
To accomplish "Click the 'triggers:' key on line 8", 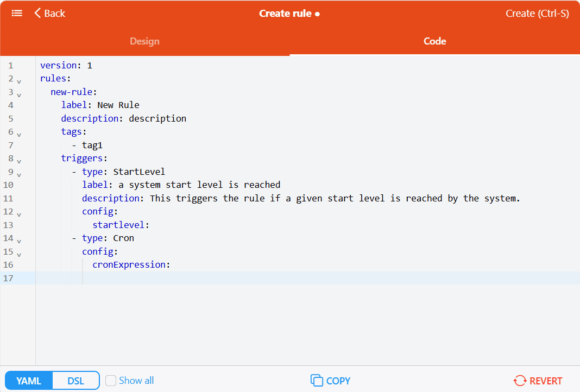I will click(x=84, y=159).
